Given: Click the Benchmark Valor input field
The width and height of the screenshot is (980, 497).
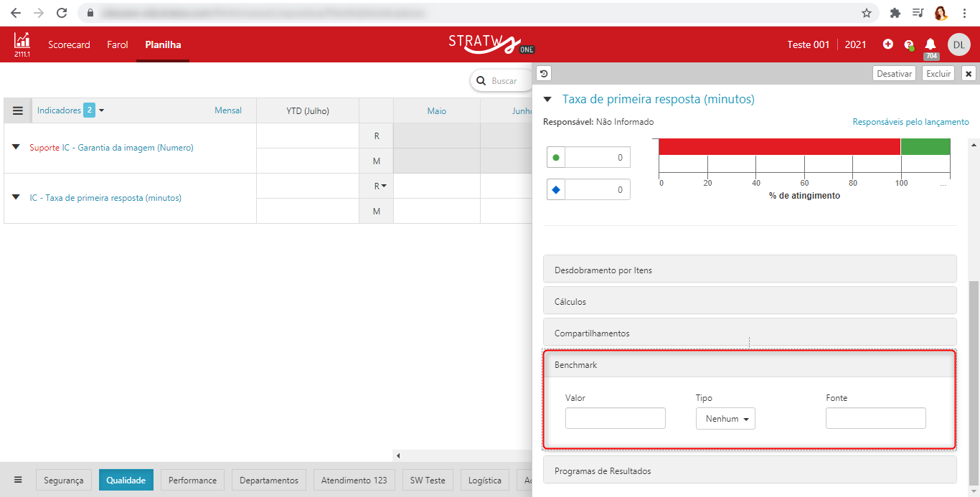Looking at the screenshot, I should coord(616,419).
